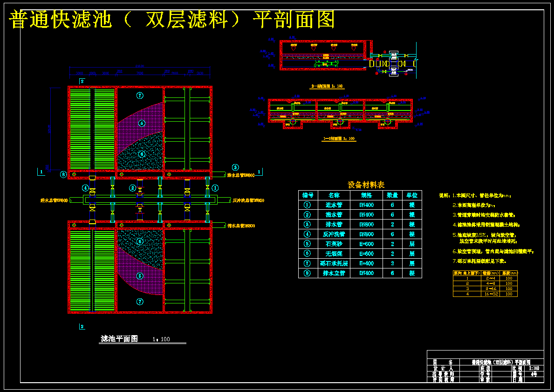Select the 滤池平面图 plan view caption
This screenshot has height=392, width=554.
(x=119, y=338)
